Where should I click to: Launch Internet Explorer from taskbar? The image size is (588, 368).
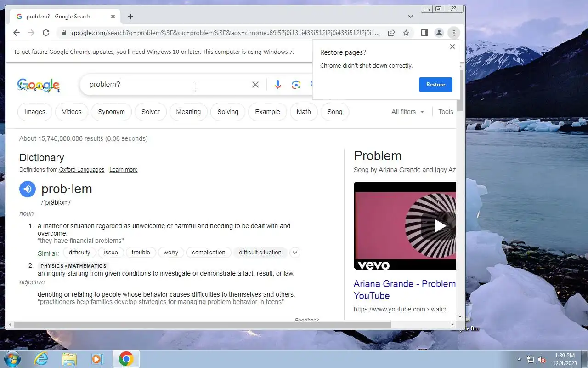click(x=41, y=359)
